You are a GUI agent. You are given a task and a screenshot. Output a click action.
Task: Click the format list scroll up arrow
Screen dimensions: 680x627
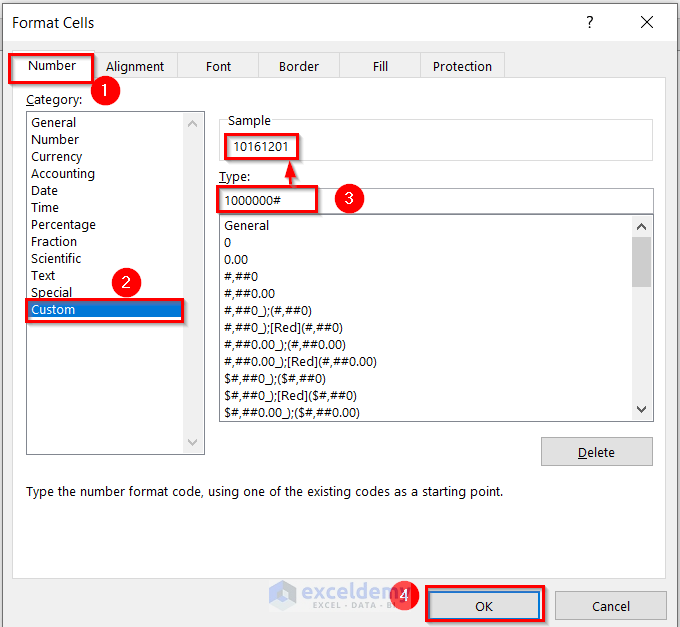point(641,226)
